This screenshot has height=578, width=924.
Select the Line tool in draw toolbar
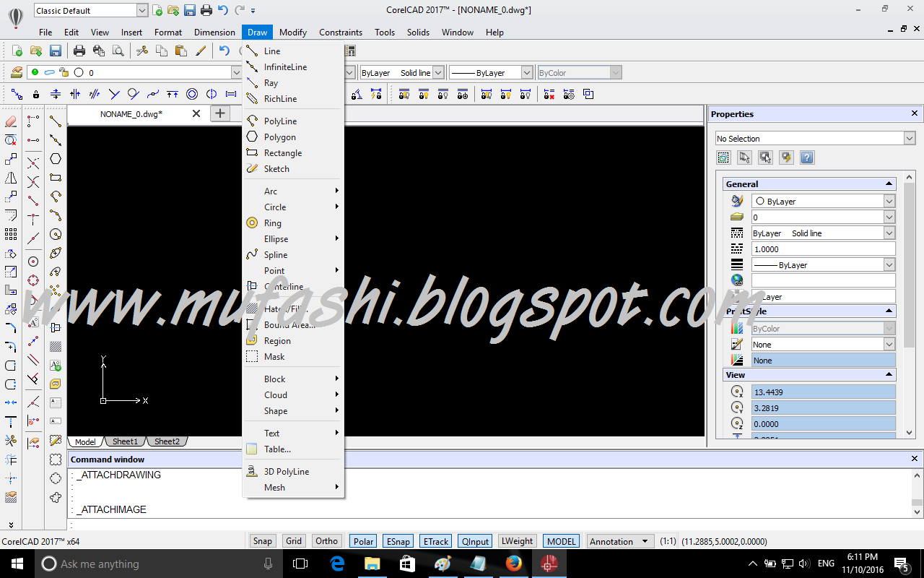(56, 121)
